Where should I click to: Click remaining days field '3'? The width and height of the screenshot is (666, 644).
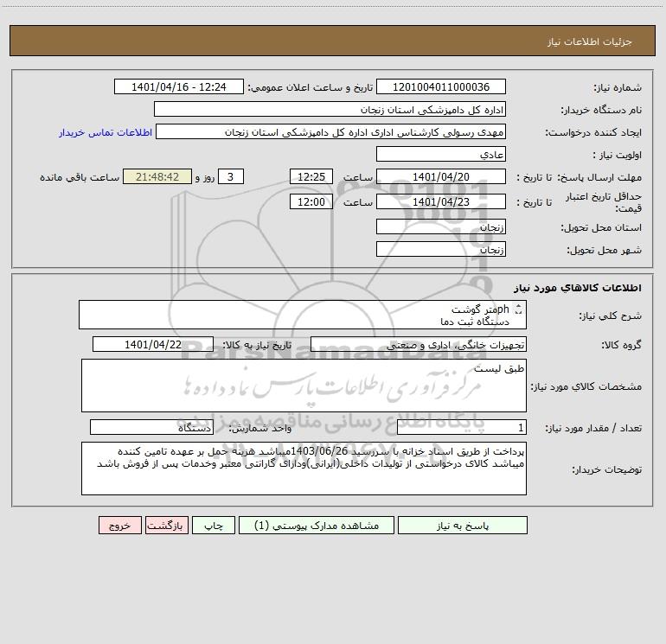pyautogui.click(x=231, y=176)
